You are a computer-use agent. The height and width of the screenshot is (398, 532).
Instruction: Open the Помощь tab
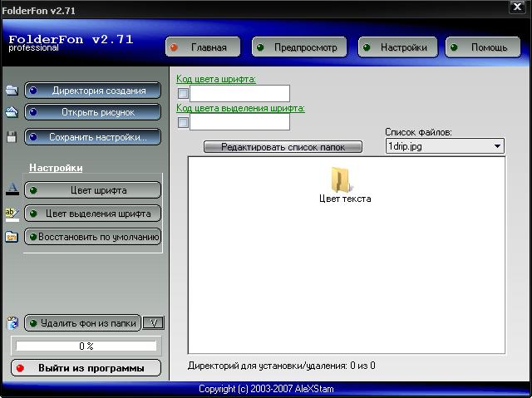click(483, 47)
